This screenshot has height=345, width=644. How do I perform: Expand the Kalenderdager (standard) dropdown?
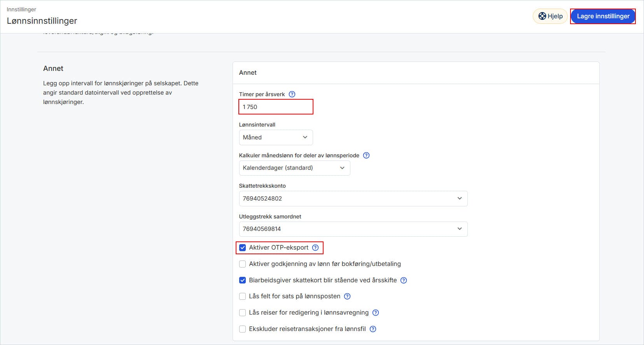click(x=294, y=168)
